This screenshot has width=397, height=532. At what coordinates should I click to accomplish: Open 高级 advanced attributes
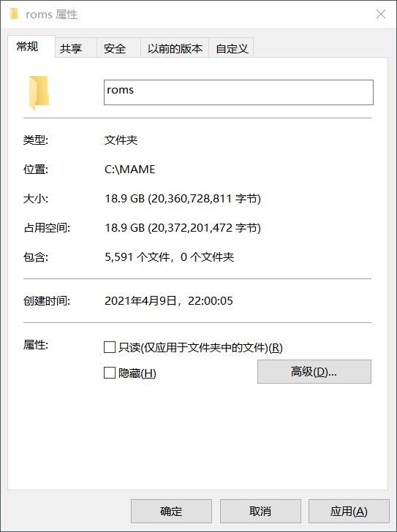314,371
